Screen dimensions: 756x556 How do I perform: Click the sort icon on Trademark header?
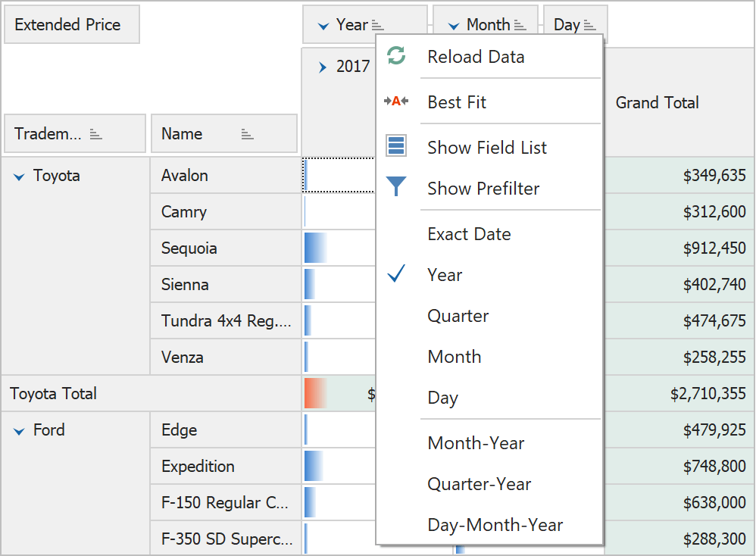(x=95, y=134)
